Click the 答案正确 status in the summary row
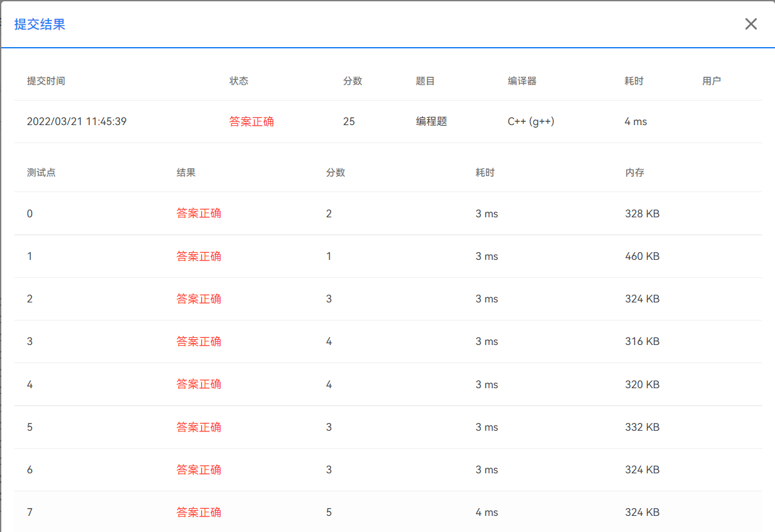The image size is (775, 532). 251,121
